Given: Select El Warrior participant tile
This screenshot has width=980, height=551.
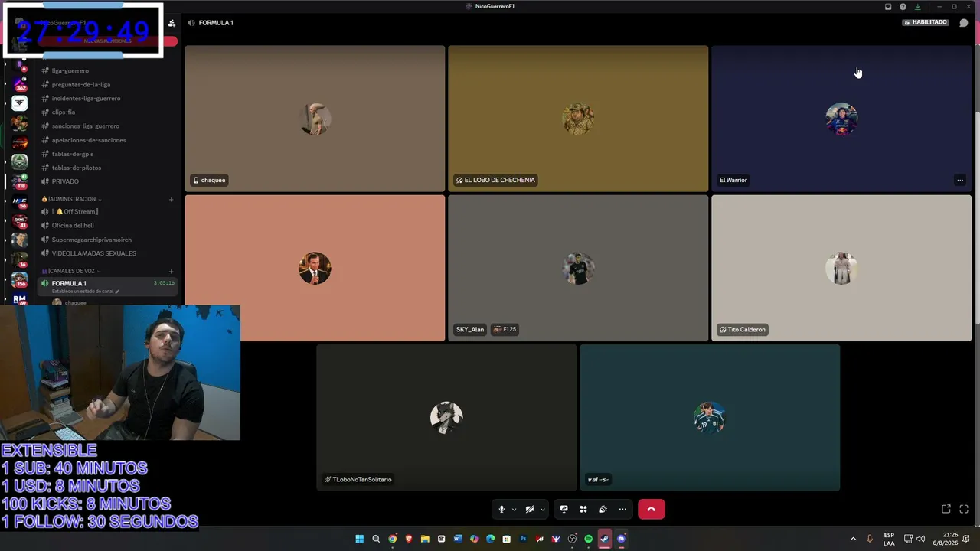Looking at the screenshot, I should 841,119.
